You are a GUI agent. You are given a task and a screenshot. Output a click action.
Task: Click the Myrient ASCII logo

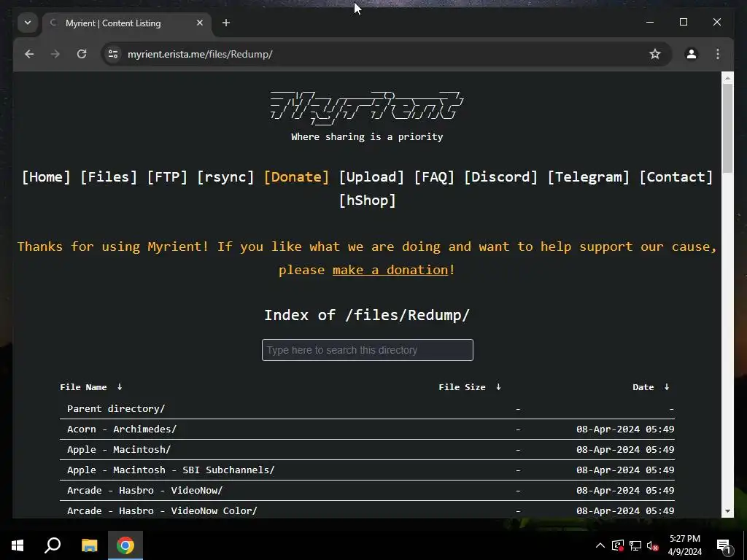click(367, 108)
